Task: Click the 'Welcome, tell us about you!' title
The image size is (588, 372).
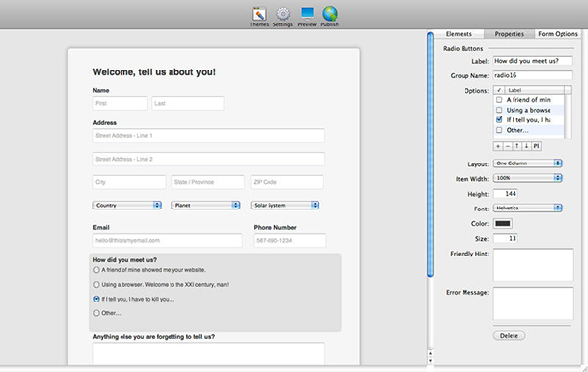Action: click(x=154, y=71)
